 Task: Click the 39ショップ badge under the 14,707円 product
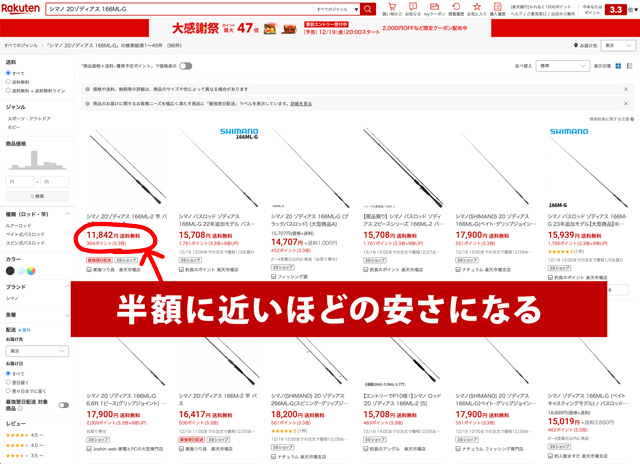pos(282,267)
